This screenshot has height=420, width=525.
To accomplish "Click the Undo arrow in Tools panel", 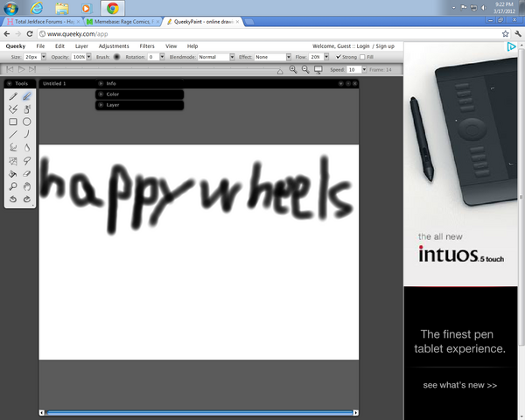I will tap(13, 199).
